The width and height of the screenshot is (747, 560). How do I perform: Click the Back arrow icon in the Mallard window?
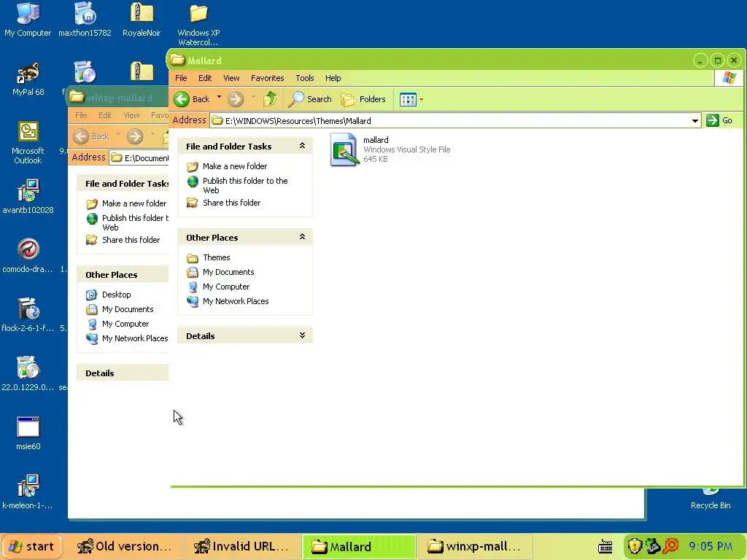pos(182,99)
